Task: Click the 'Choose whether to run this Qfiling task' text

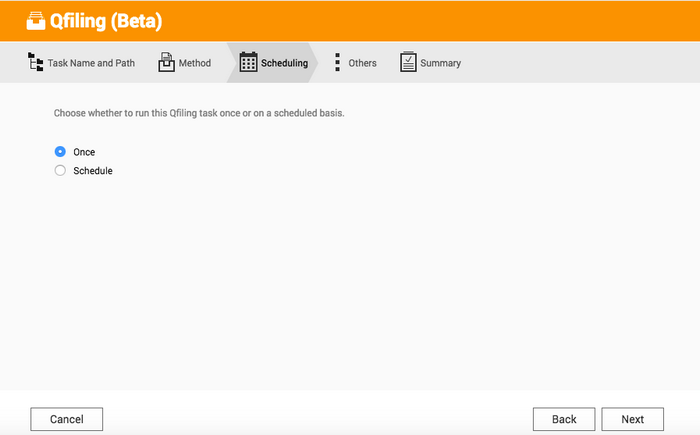Action: [199, 113]
